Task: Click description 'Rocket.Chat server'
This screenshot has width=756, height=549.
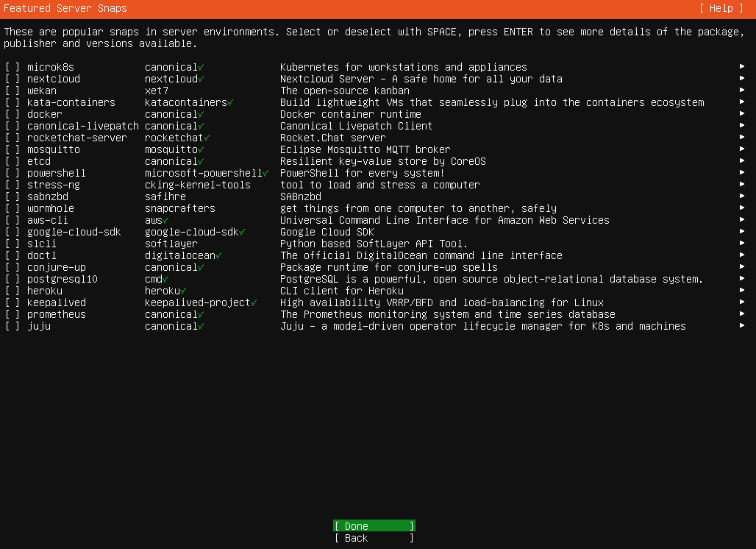Action: coord(332,138)
